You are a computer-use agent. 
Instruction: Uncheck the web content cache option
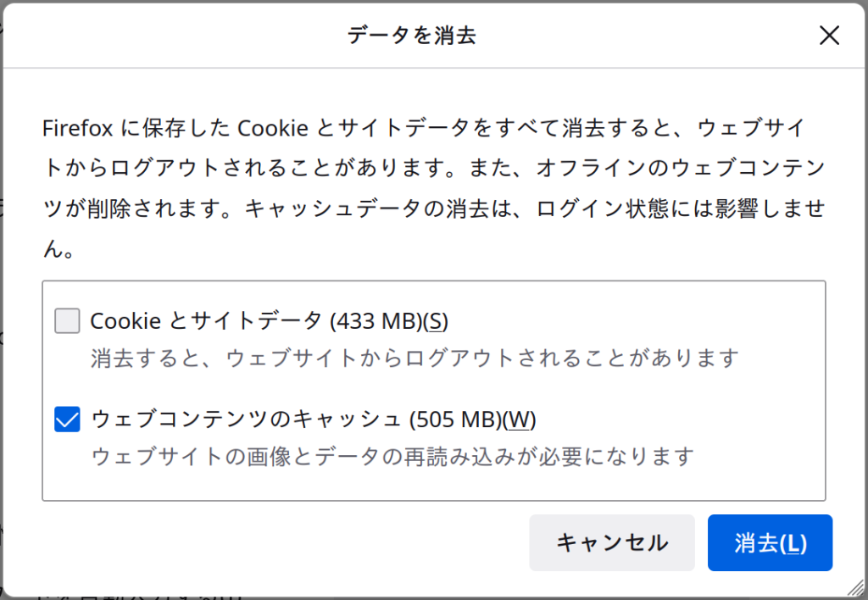pyautogui.click(x=67, y=419)
